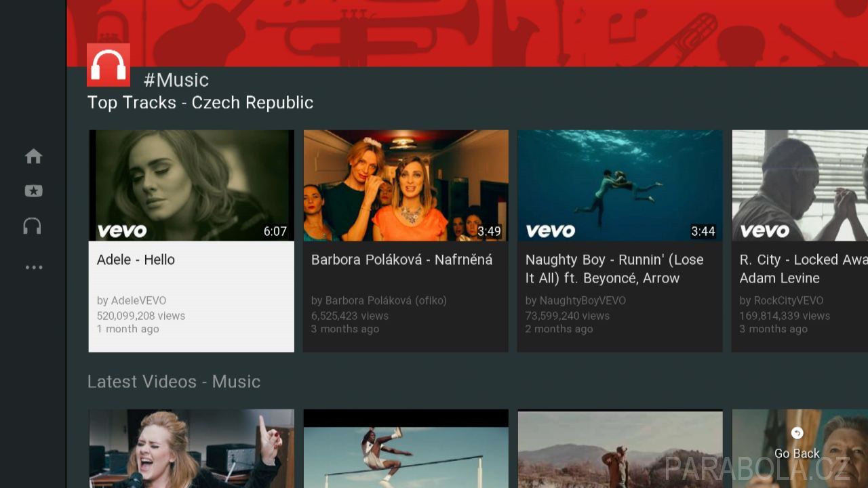This screenshot has width=868, height=488.
Task: Open channel by Barbora Poláková (ofiko)
Action: click(x=378, y=300)
